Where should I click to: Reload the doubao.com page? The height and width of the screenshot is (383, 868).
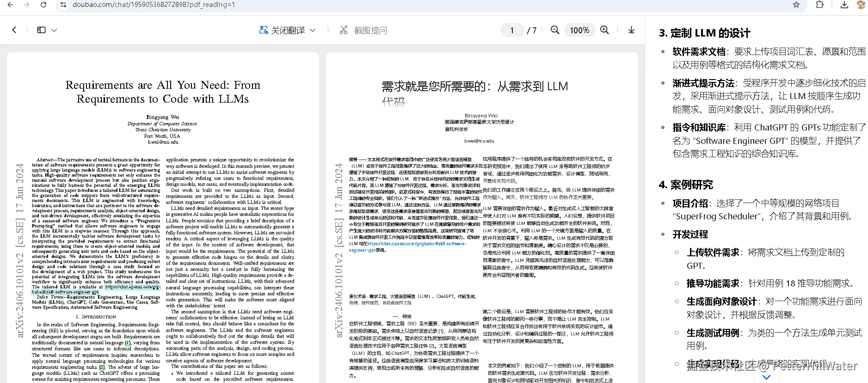click(43, 5)
